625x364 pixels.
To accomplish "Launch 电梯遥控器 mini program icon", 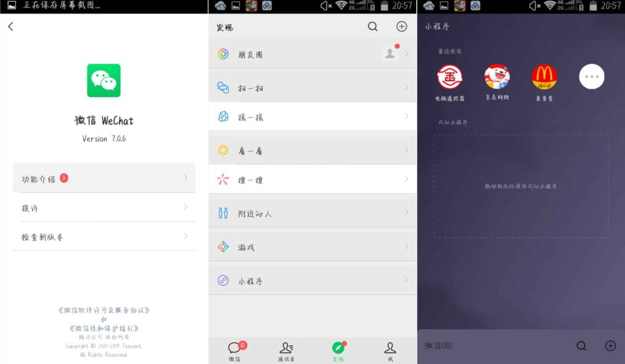I will coord(450,77).
